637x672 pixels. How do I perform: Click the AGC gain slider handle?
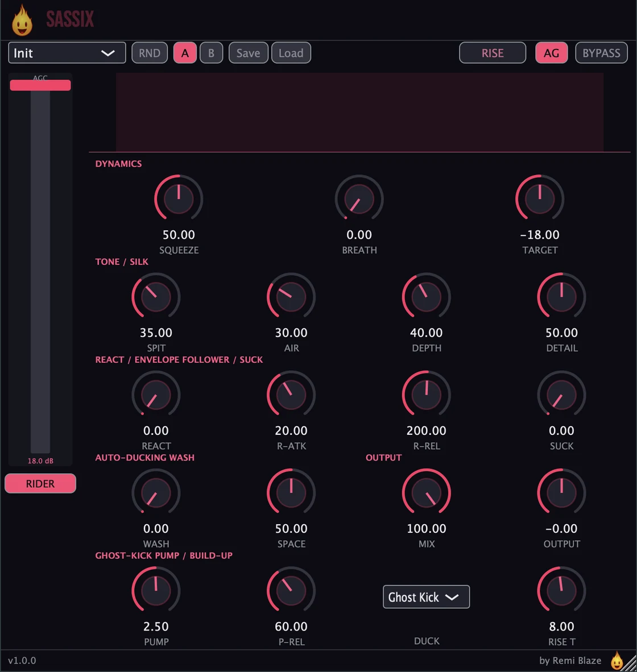[x=40, y=85]
